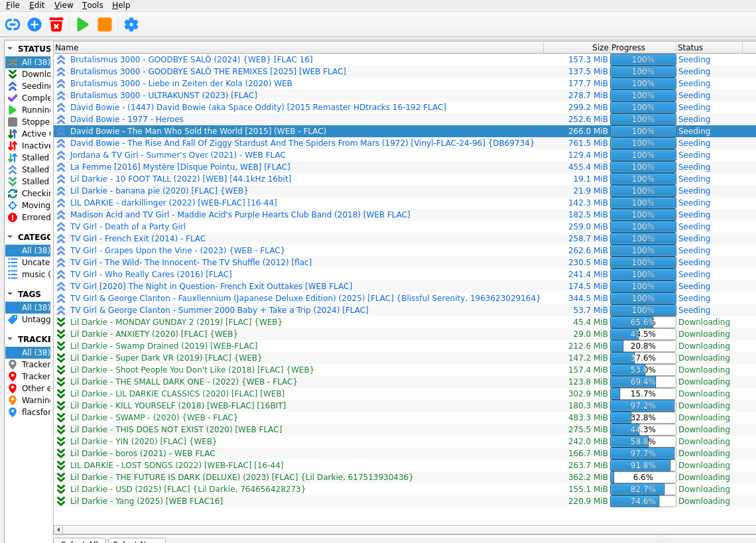Screen dimensions: 756x543
Task: Open the Edit menu
Action: [x=36, y=5]
